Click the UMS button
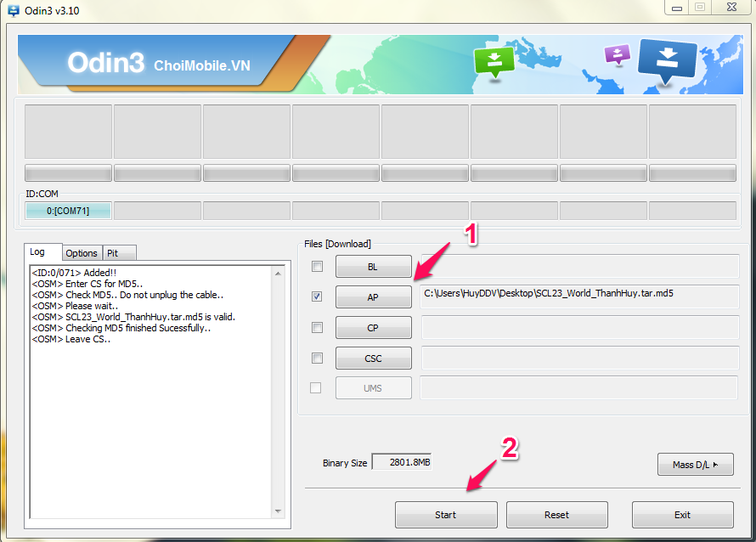Image resolution: width=756 pixels, height=542 pixels. coord(373,388)
